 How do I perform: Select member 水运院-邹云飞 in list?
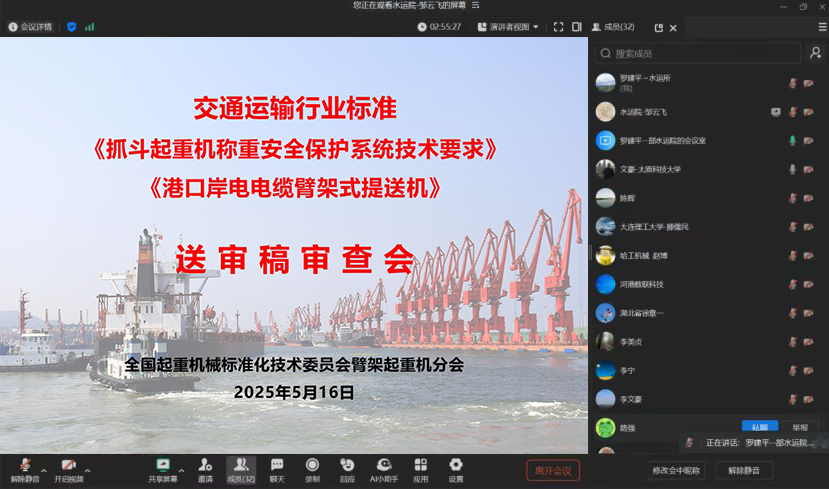point(708,112)
